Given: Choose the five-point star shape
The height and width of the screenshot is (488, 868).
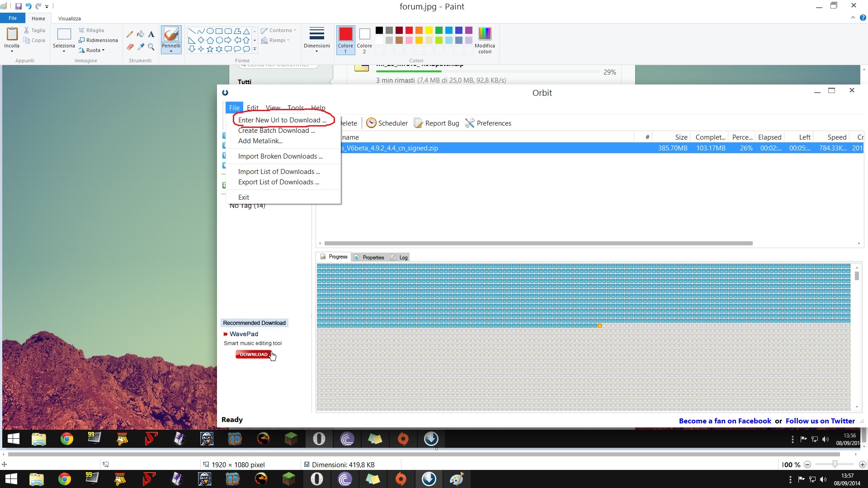Looking at the screenshot, I should tap(210, 49).
